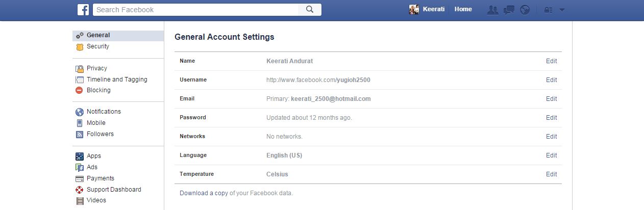Click the search magnifier button

pos(310,10)
